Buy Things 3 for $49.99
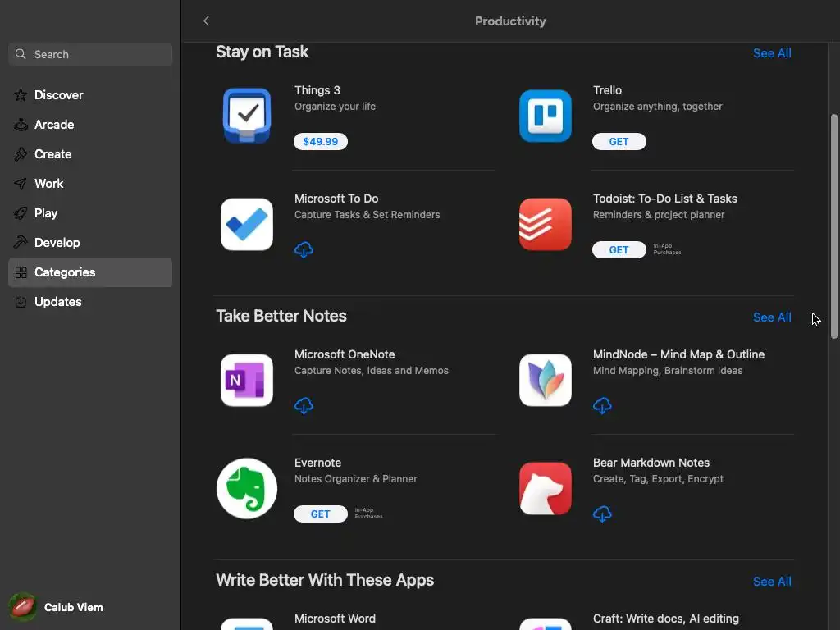The image size is (840, 630). 321,141
